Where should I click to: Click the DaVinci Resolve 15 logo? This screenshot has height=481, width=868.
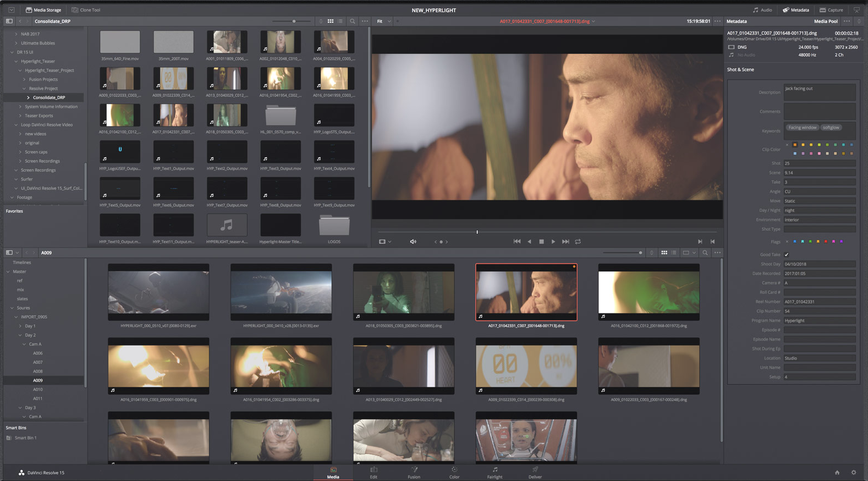[21, 473]
